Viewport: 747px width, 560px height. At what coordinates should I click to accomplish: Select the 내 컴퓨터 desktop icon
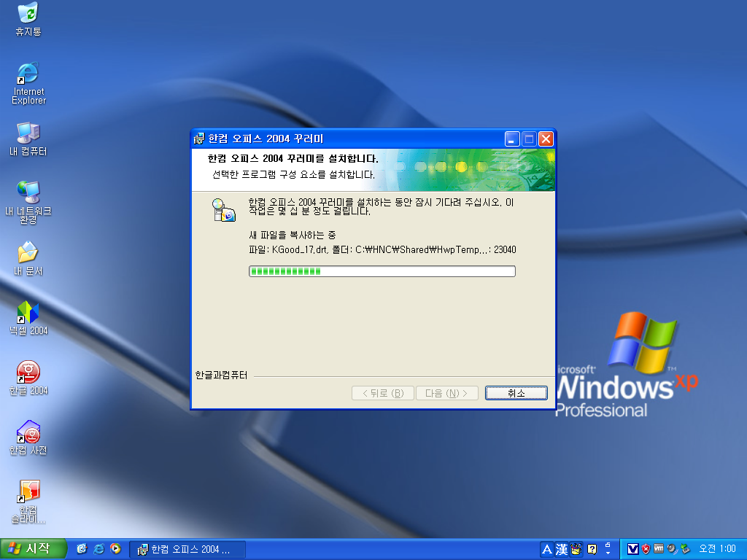pyautogui.click(x=28, y=139)
